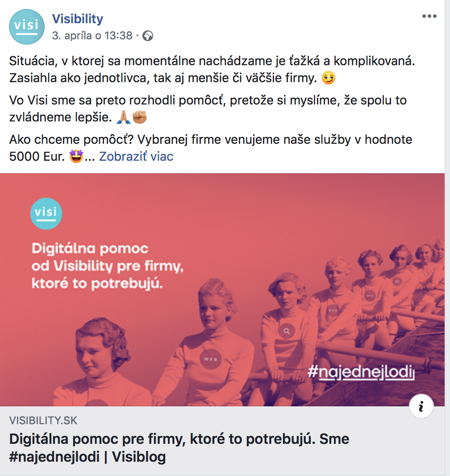This screenshot has width=450, height=476.
Task: Click the visi logo inside the banner
Action: 46,213
